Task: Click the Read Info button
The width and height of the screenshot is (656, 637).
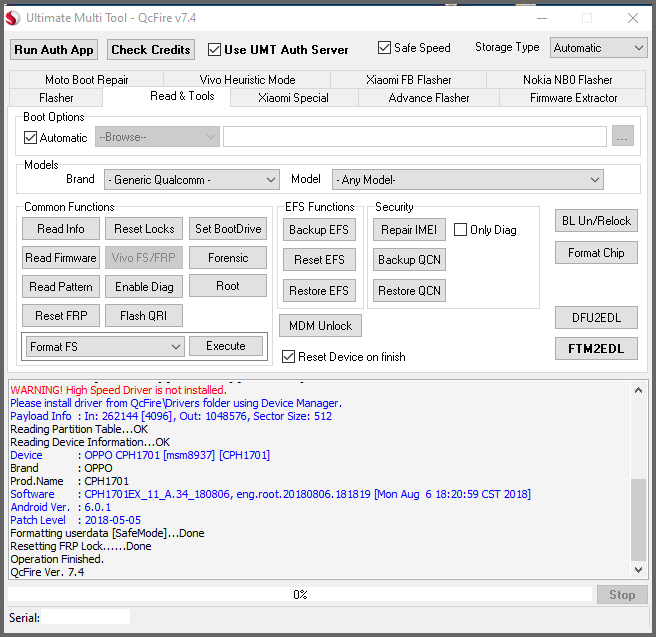Action: point(61,229)
